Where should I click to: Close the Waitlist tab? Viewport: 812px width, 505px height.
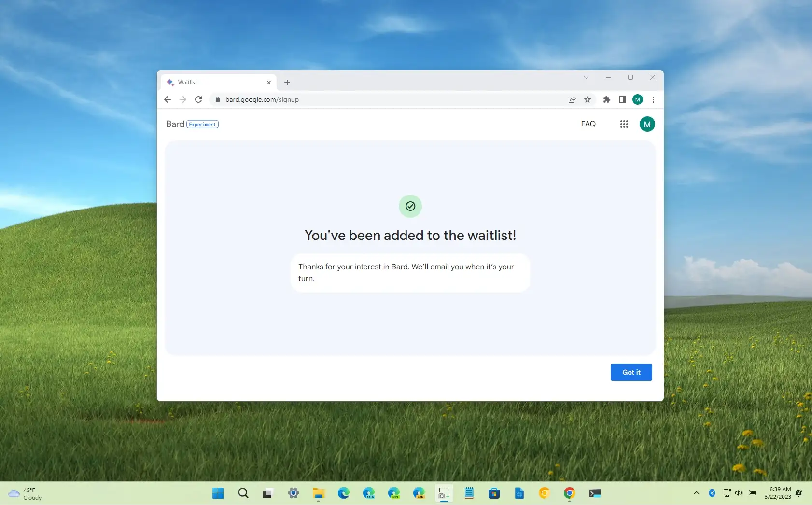(269, 83)
